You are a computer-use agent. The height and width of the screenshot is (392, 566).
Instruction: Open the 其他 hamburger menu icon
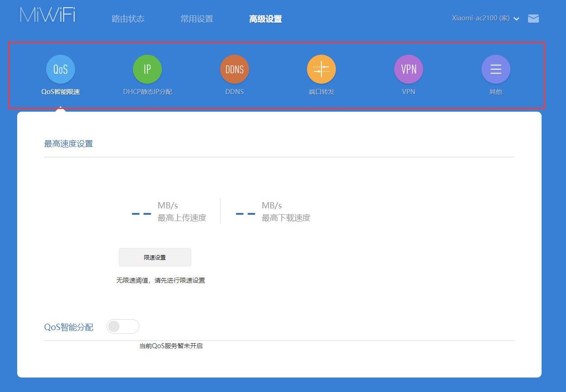click(496, 69)
